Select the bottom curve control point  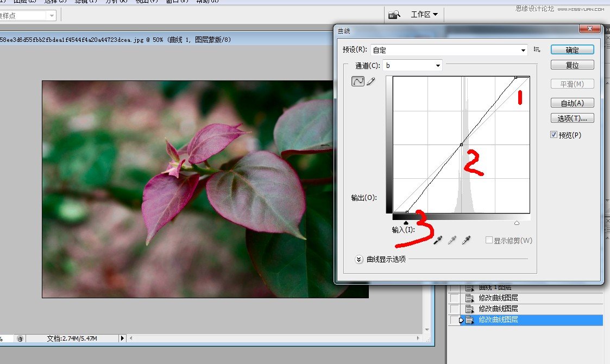[407, 212]
